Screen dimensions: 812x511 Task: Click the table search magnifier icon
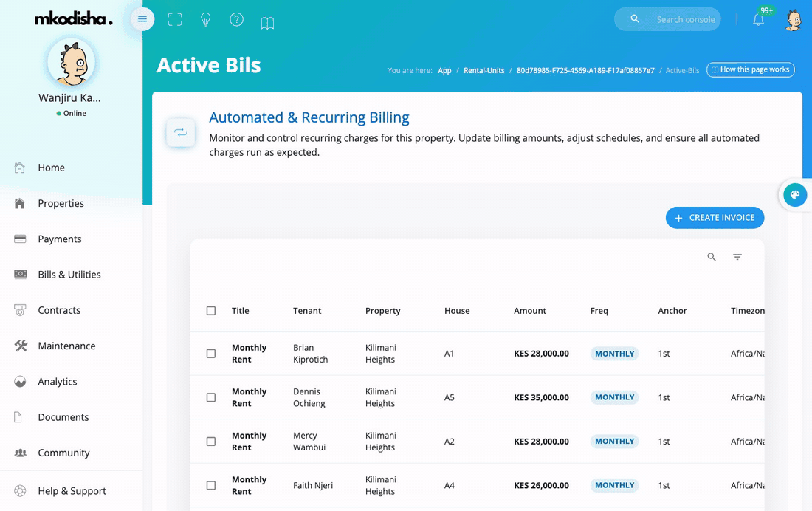point(712,257)
